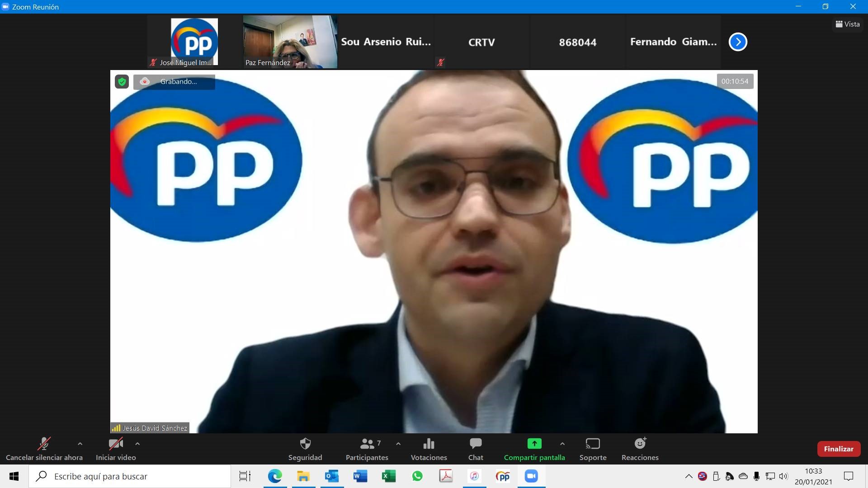Open iTunes from taskbar
Screen dimensions: 868x488
pyautogui.click(x=475, y=476)
